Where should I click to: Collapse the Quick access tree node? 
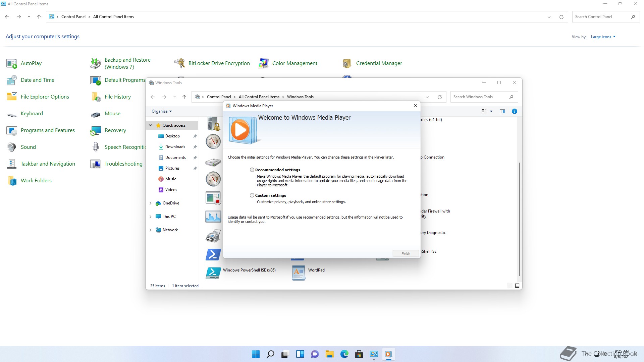coord(151,125)
